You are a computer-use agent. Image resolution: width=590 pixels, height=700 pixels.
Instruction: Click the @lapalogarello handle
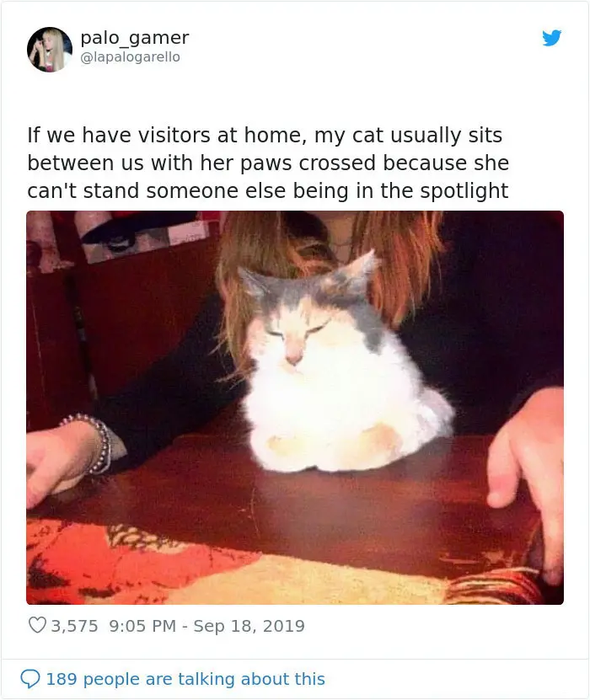pyautogui.click(x=130, y=57)
